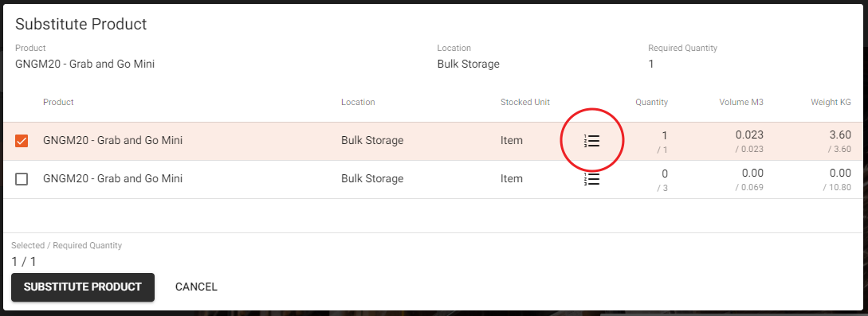Edit quantity 1 in the checked row
The image size is (868, 316).
pyautogui.click(x=664, y=135)
